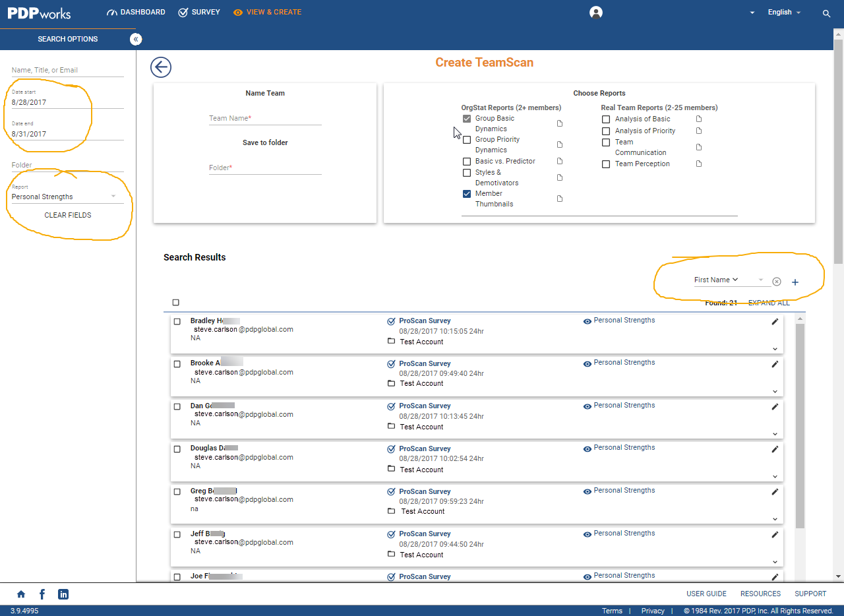Screen dimensions: 844x616
Task: Expand Brooke's result card chevron
Action: pos(775,392)
